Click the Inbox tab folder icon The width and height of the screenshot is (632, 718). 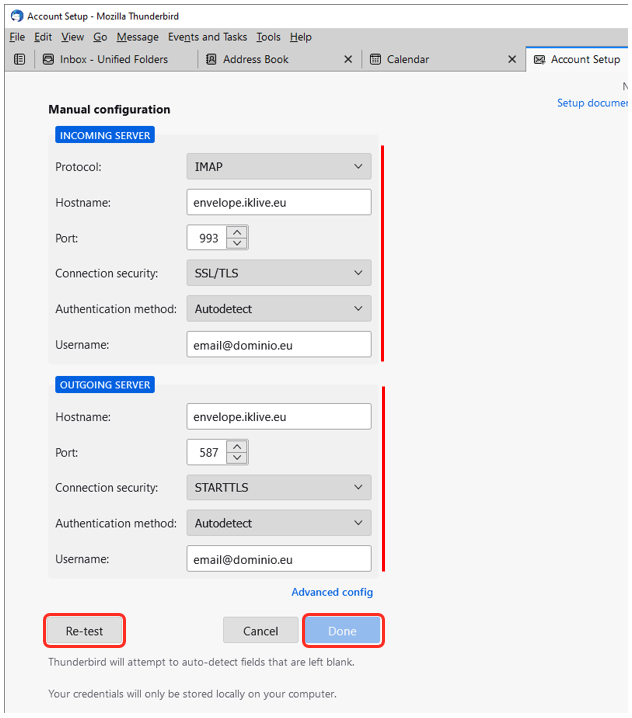(x=48, y=59)
